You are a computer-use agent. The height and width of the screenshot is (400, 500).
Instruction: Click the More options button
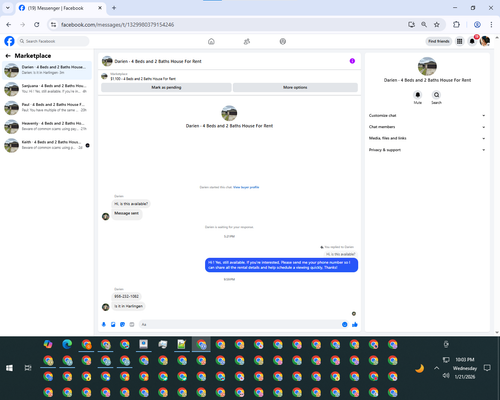coord(295,87)
